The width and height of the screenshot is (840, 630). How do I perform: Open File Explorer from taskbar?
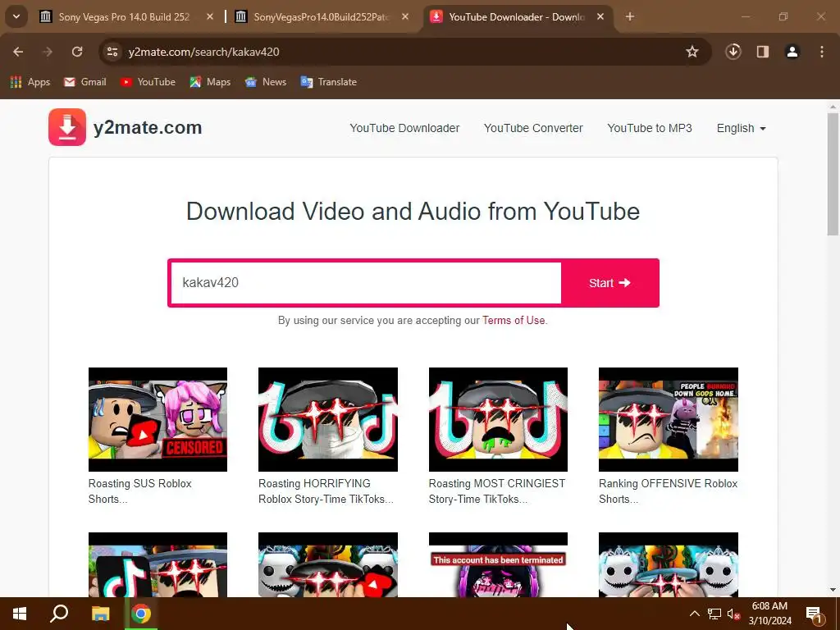pos(100,614)
